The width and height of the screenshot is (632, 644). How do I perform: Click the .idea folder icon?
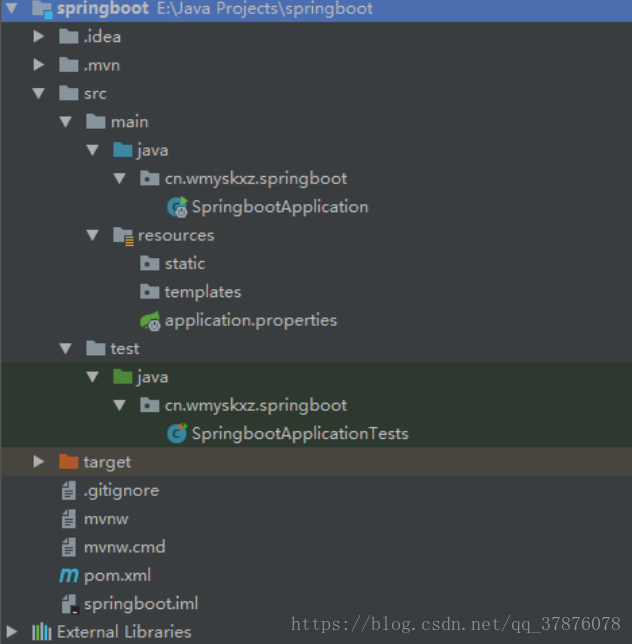[69, 37]
